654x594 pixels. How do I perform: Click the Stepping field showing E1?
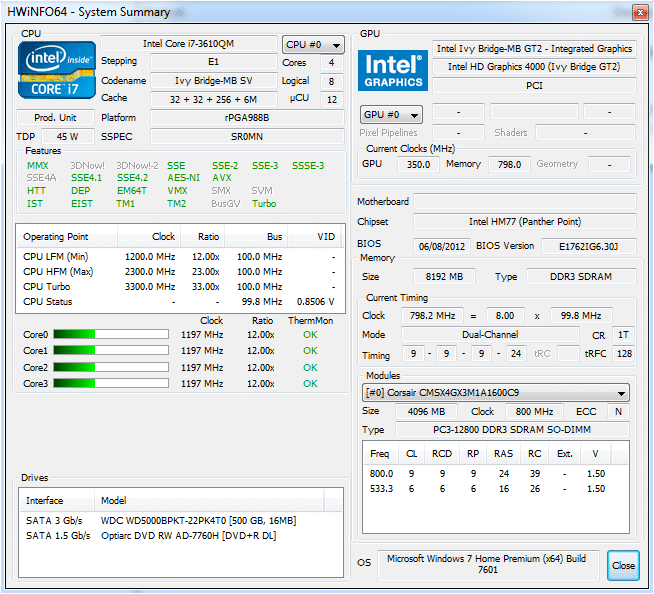[214, 62]
